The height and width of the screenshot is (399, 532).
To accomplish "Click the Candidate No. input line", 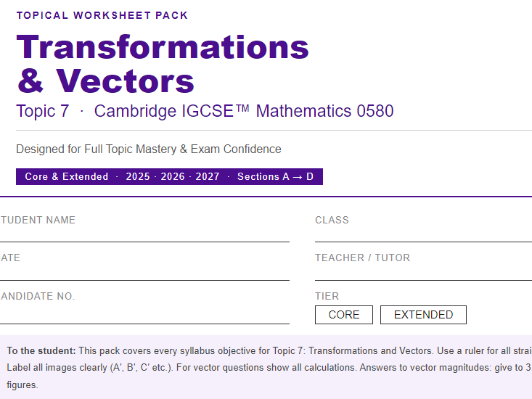I will 144,315.
